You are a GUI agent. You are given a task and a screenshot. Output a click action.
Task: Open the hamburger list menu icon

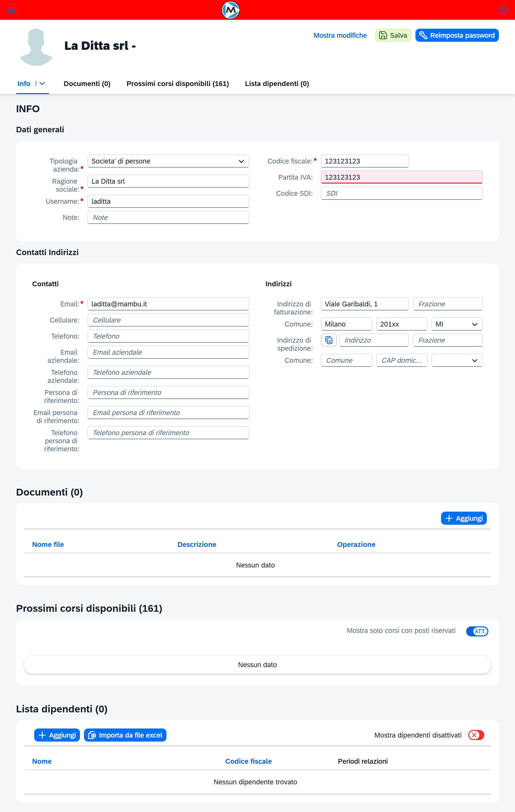12,10
